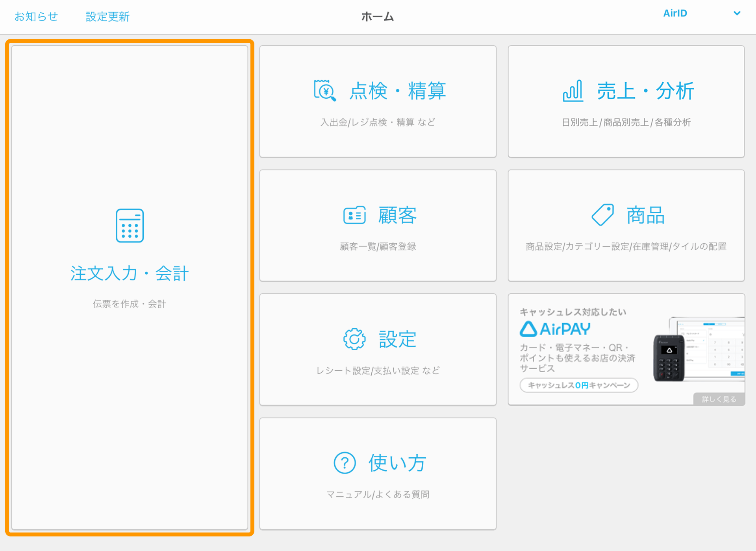This screenshot has width=756, height=551.
Task: Open the 顧客 tile title
Action: 397,215
